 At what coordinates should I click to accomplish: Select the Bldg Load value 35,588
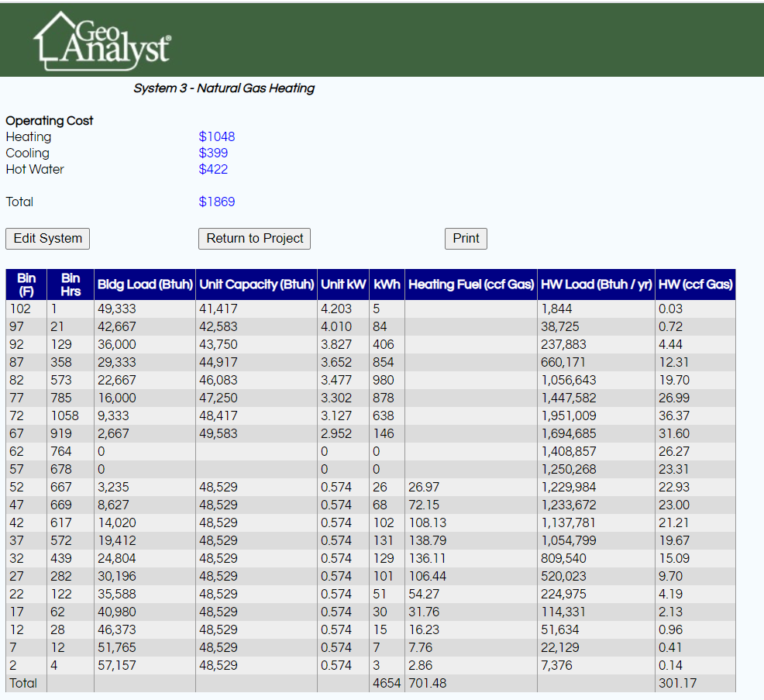pyautogui.click(x=117, y=595)
